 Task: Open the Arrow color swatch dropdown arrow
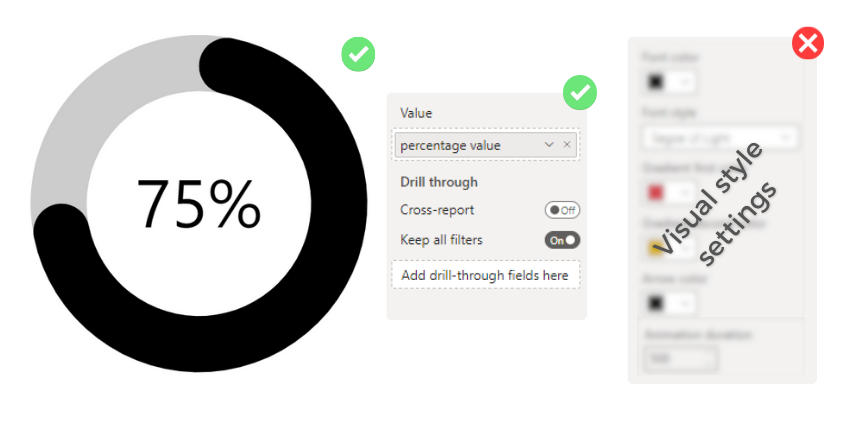pyautogui.click(x=684, y=303)
